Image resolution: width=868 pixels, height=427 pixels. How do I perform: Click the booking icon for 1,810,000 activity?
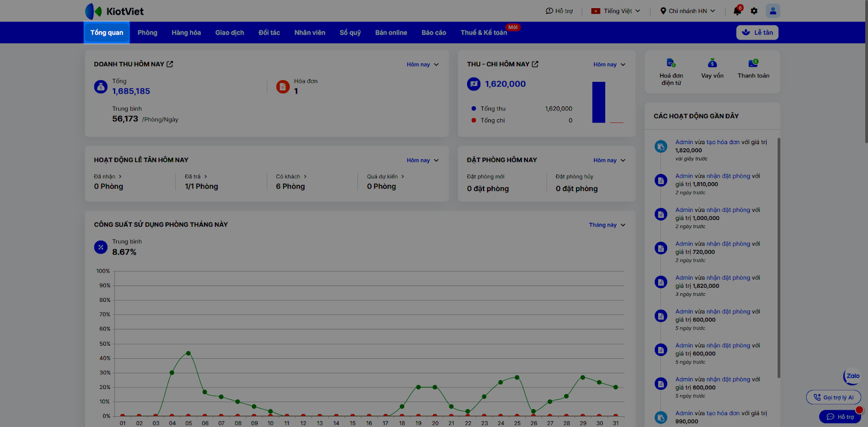[661, 180]
